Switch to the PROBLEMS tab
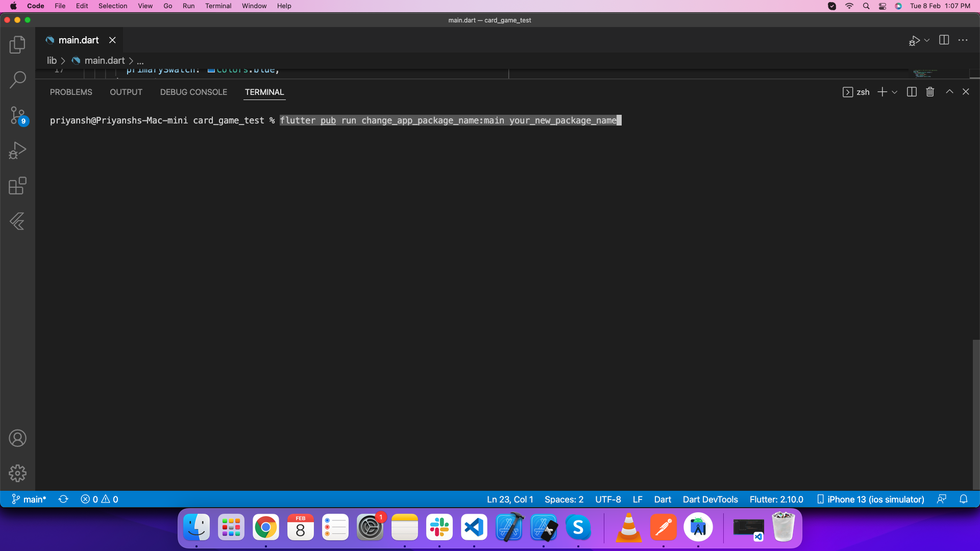Viewport: 980px width, 551px height. click(71, 92)
